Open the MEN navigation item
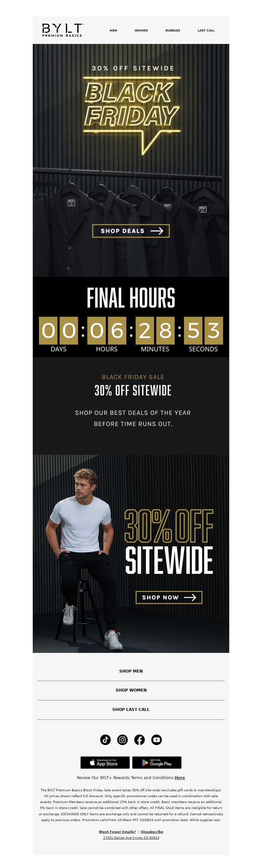The width and height of the screenshot is (262, 868). (x=113, y=30)
